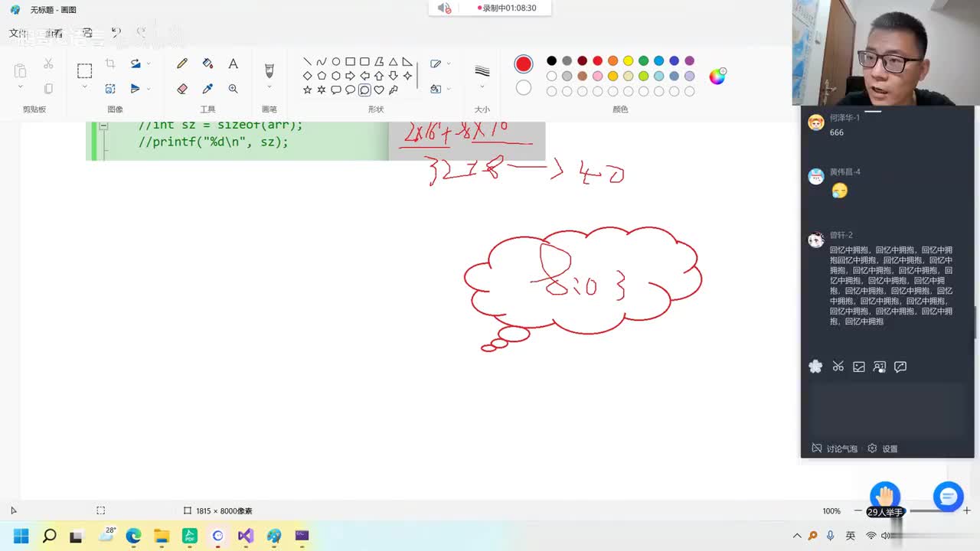Image resolution: width=980 pixels, height=551 pixels.
Task: Open Windows taskbar search
Action: pyautogui.click(x=49, y=536)
